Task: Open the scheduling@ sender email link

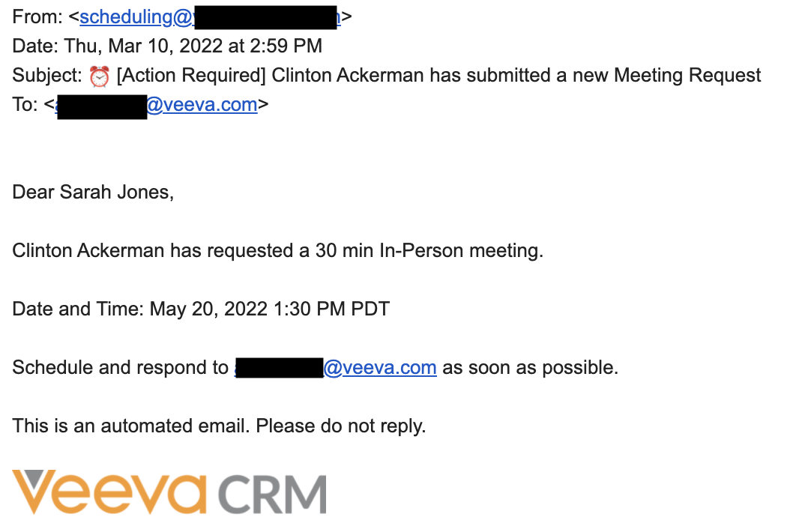Action: (136, 17)
